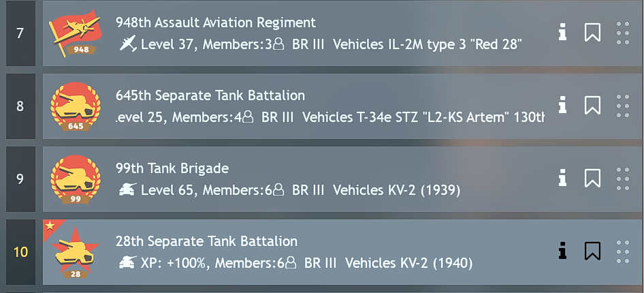
Task: Select squad slot number 10
Action: [20, 252]
